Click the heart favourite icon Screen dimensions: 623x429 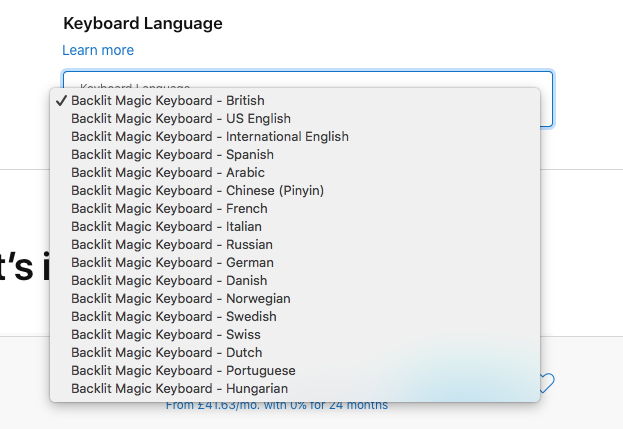pos(547,383)
